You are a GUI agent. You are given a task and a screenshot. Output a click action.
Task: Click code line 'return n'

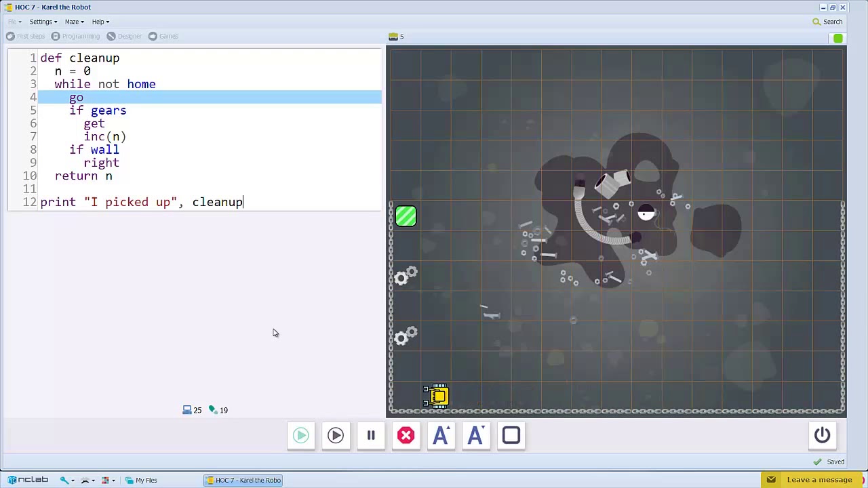point(83,176)
